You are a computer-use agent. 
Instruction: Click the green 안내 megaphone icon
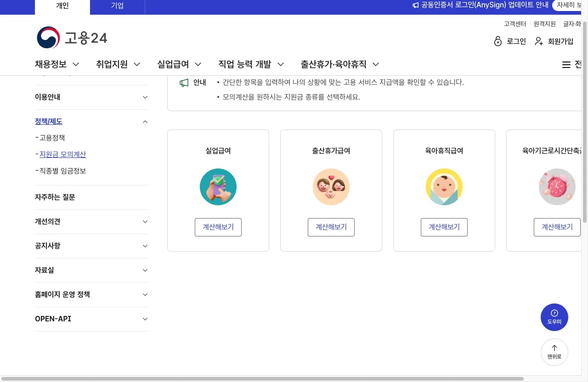tap(184, 83)
